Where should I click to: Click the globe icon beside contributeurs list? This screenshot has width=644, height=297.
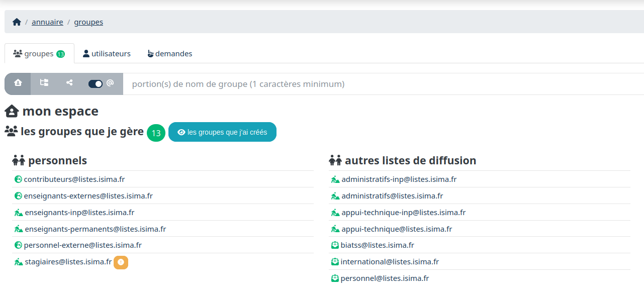coord(18,179)
